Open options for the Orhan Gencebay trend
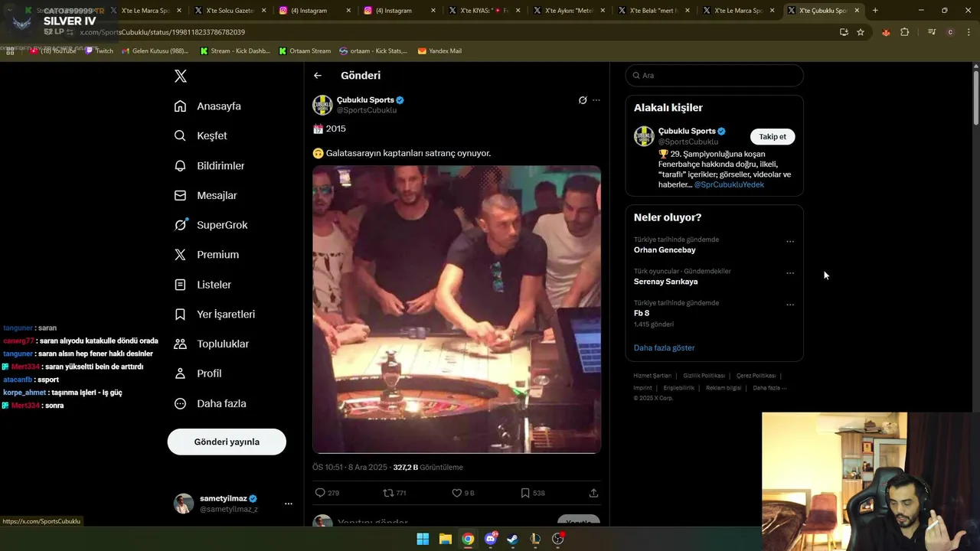 (790, 242)
